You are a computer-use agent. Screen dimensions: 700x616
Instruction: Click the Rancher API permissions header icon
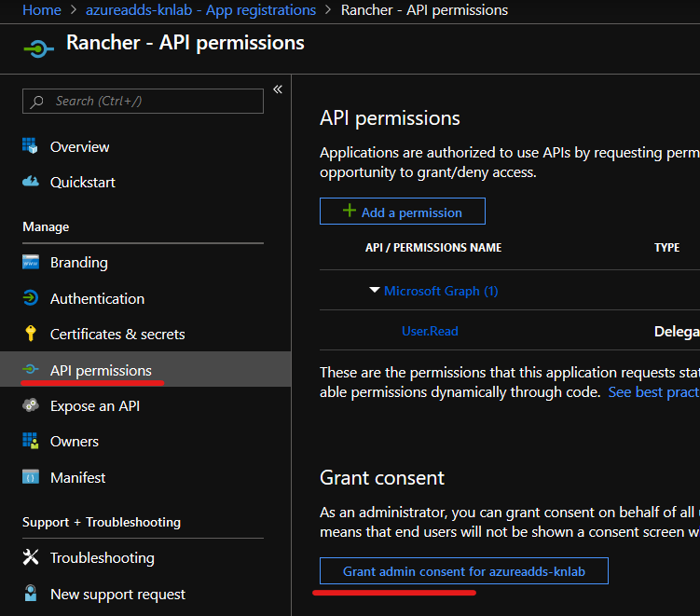point(38,48)
